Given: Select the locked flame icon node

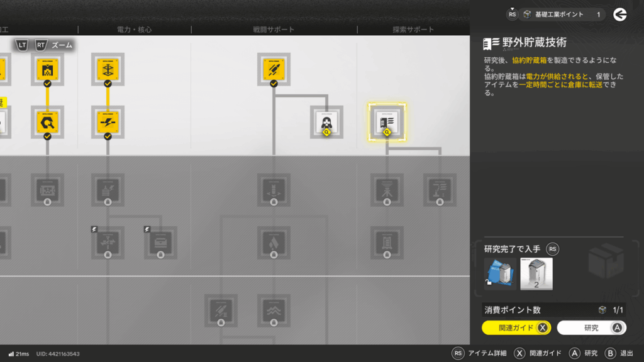Looking at the screenshot, I should (x=274, y=242).
